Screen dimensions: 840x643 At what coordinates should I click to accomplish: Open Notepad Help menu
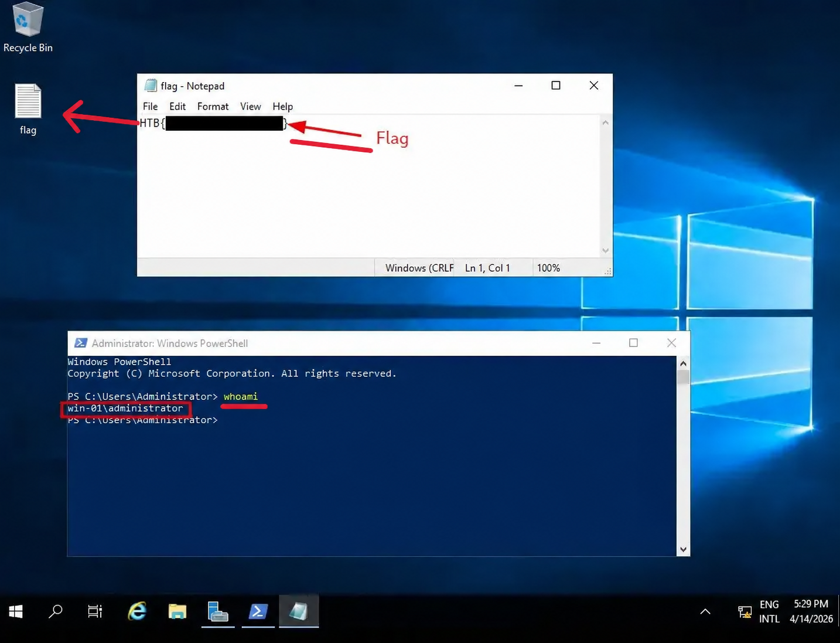(282, 107)
